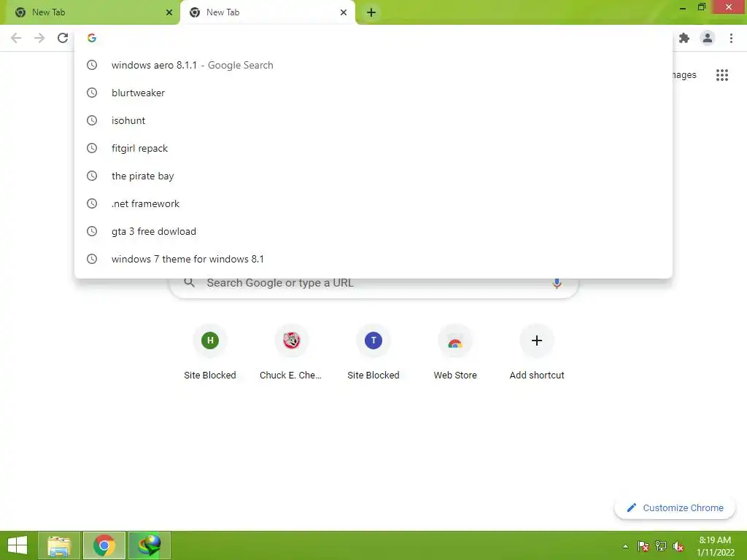Open the blue T Site Blocked shortcut
Image resolution: width=747 pixels, height=560 pixels.
coord(373,352)
